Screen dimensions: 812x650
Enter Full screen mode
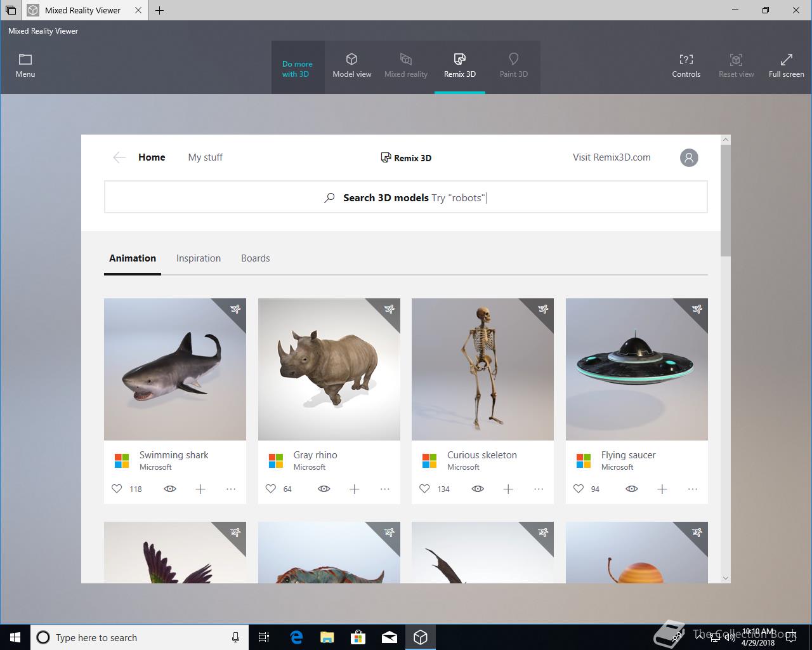[x=787, y=66]
